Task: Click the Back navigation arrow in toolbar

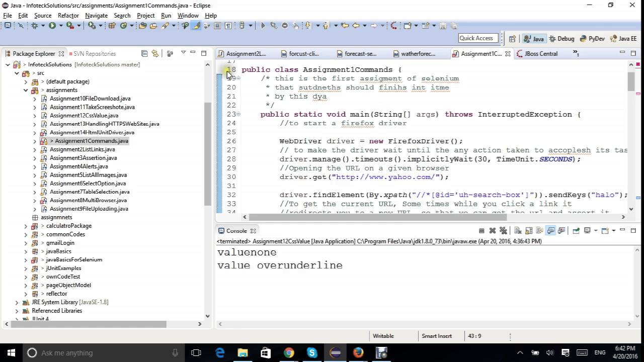Action: point(355,25)
